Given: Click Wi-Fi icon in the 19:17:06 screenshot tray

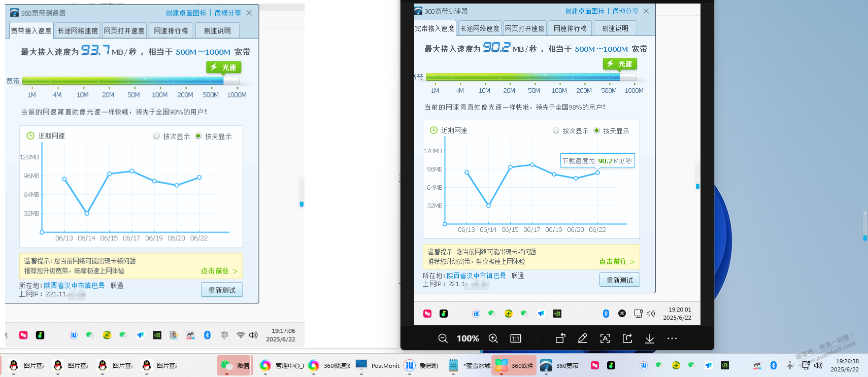Looking at the screenshot, I should click(241, 335).
